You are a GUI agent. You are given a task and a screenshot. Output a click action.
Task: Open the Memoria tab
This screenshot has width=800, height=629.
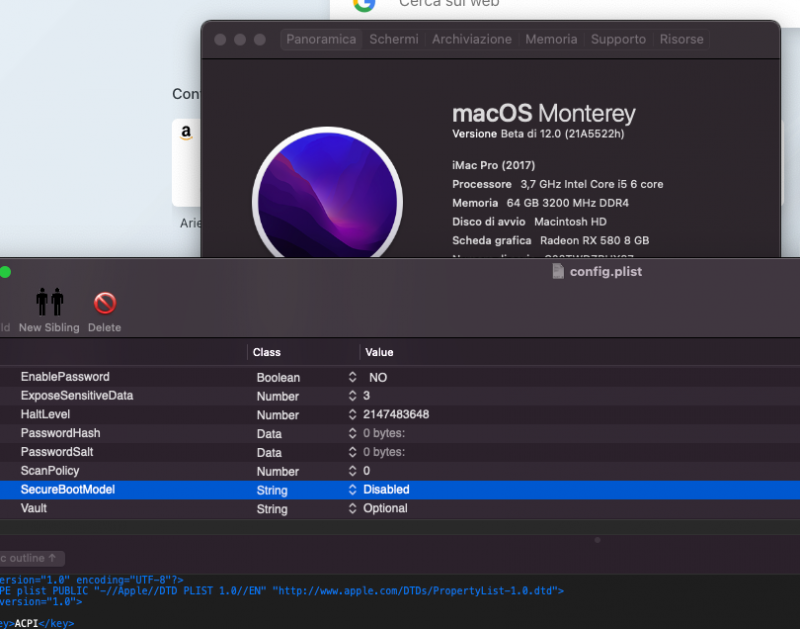[x=551, y=39]
